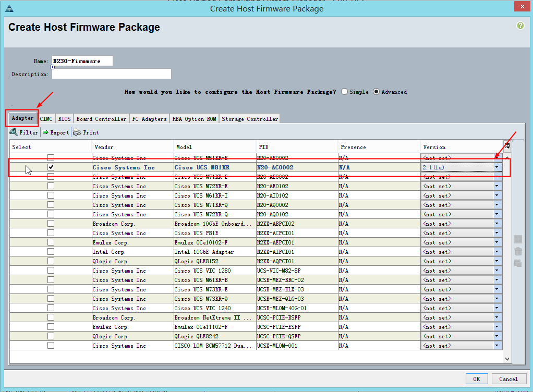Screen dimensions: 533x392
Task: Switch to the FC Adapters tab
Action: coord(149,118)
